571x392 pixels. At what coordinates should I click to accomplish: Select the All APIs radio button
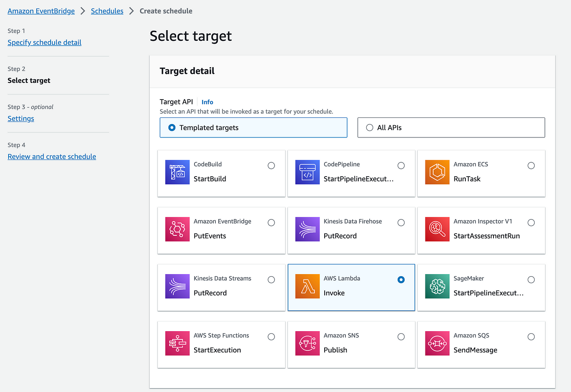pyautogui.click(x=370, y=128)
